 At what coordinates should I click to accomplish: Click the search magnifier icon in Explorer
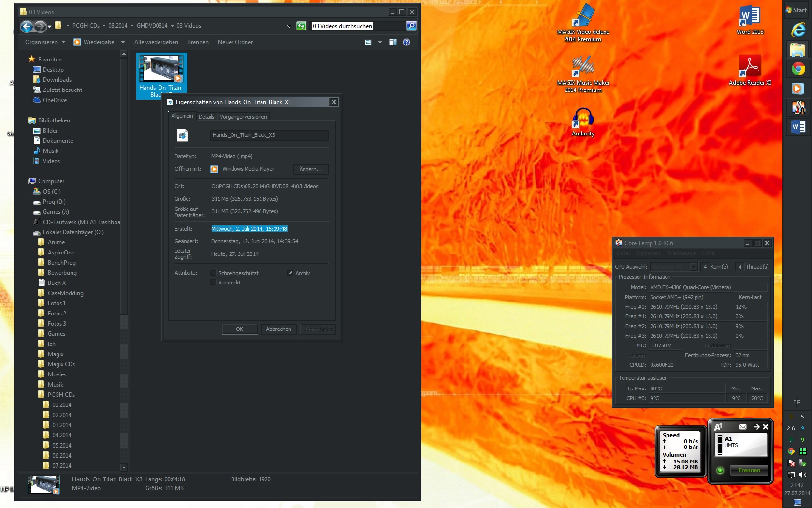pyautogui.click(x=411, y=26)
